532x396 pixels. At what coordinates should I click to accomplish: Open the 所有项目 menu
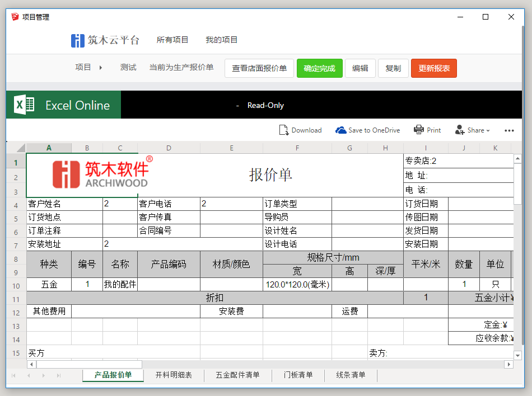[172, 40]
